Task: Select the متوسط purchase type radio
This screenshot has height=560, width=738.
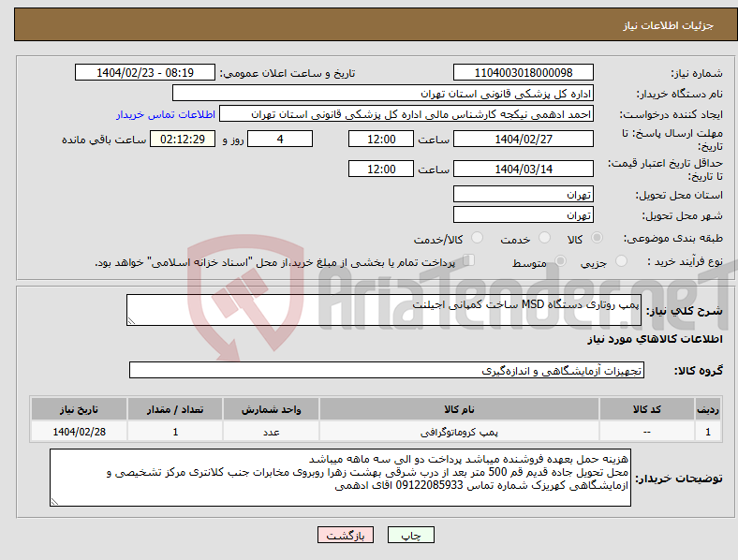Action: coord(560,261)
